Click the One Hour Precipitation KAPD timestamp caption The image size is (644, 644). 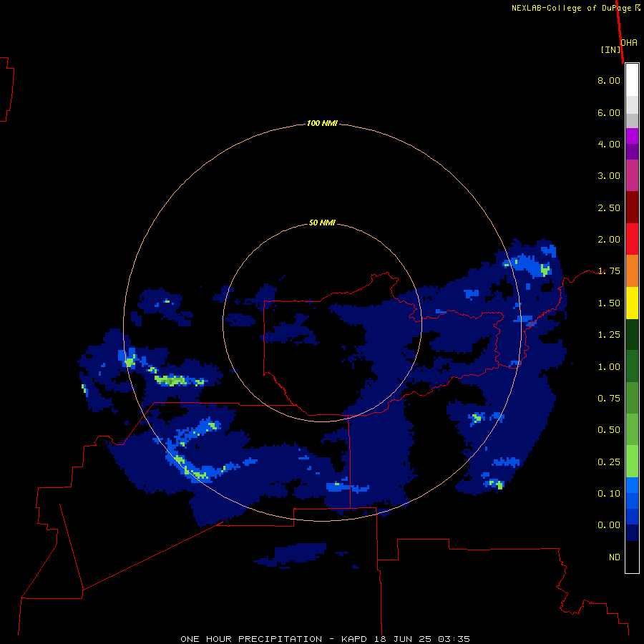pyautogui.click(x=326, y=639)
